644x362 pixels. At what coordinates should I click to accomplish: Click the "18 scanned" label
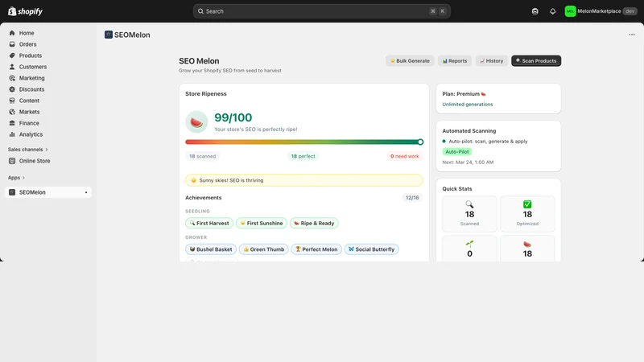tap(203, 156)
